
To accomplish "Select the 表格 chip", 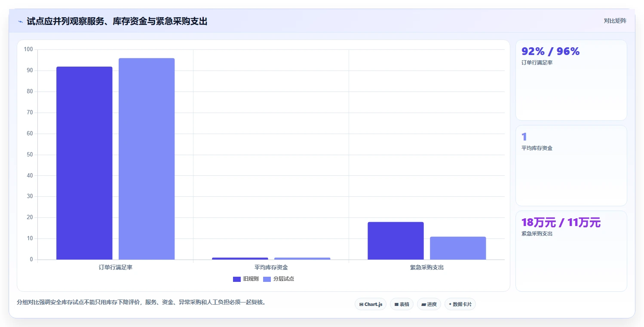I will (402, 304).
